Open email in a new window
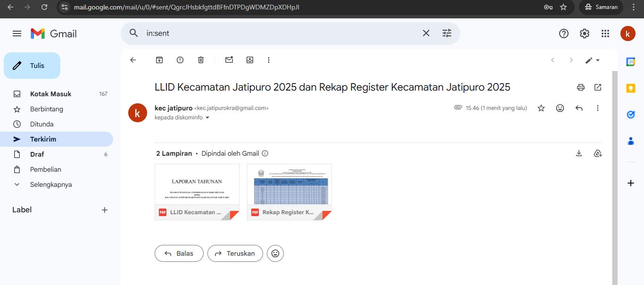The image size is (644, 285). point(598,87)
